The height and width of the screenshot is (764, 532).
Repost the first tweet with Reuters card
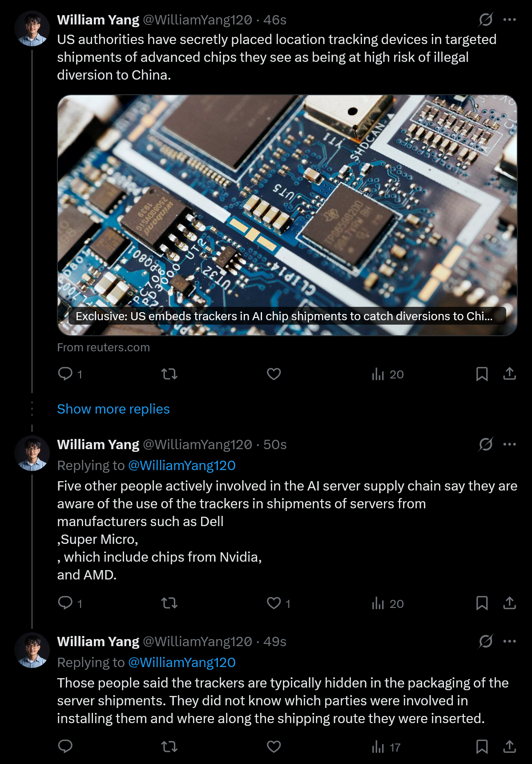pyautogui.click(x=169, y=374)
